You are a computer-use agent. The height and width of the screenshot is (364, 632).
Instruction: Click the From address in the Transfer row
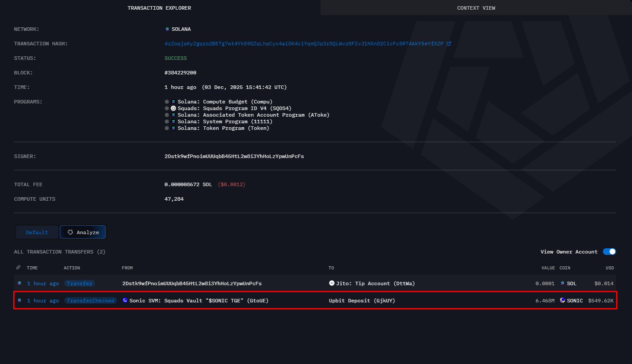pyautogui.click(x=192, y=283)
